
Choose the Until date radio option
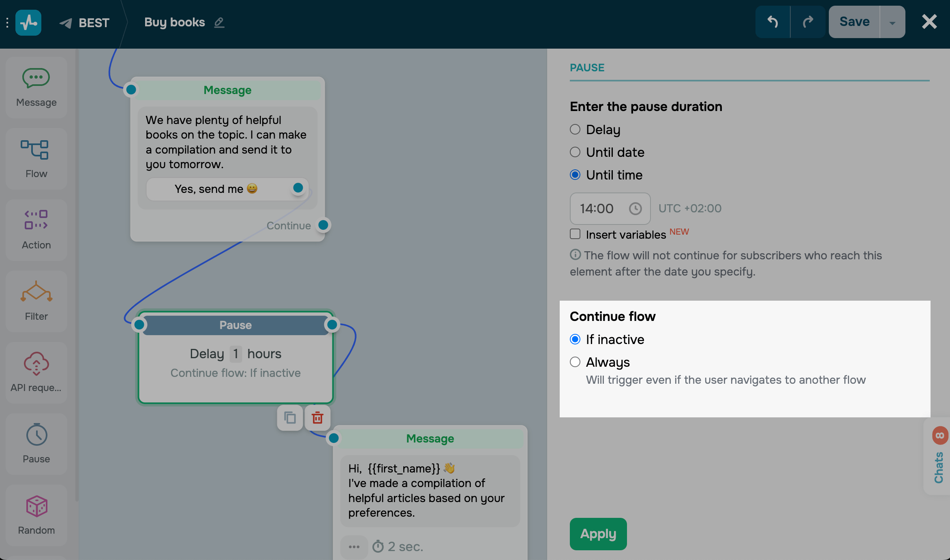click(575, 152)
